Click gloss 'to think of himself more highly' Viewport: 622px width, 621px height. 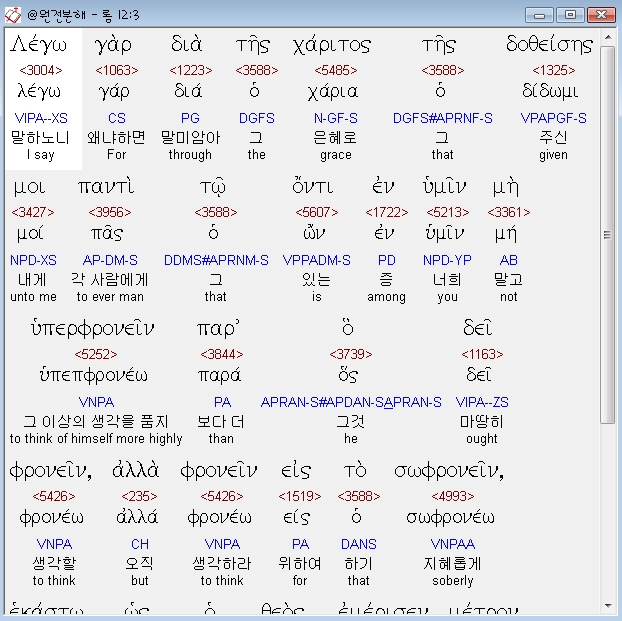pos(96,439)
